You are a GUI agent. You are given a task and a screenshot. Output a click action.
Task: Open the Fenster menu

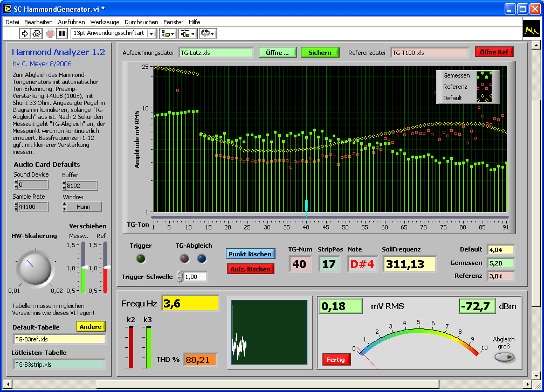click(x=173, y=22)
